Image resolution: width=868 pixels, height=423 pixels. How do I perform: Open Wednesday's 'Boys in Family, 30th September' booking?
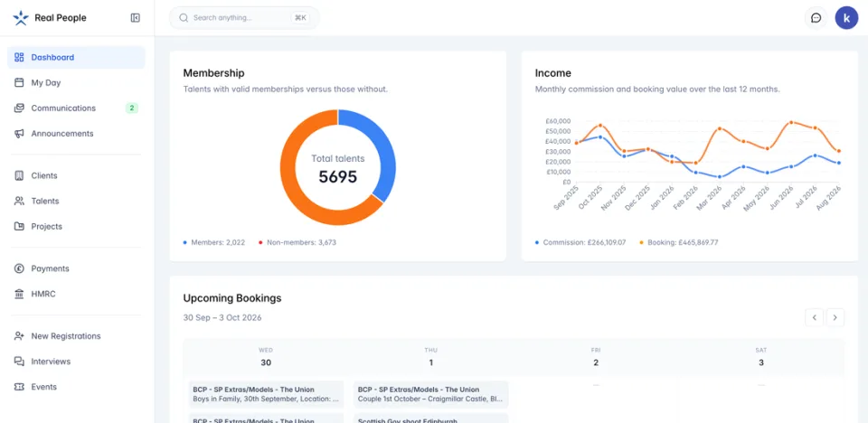coord(266,394)
